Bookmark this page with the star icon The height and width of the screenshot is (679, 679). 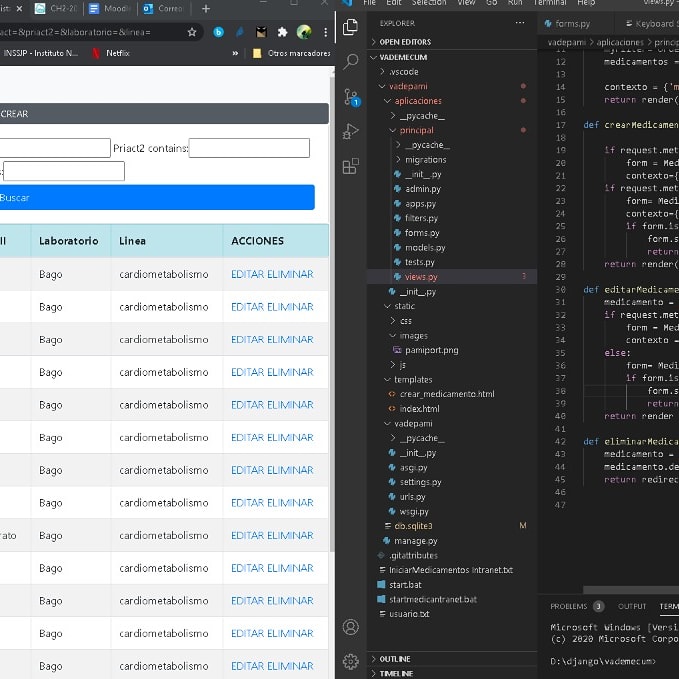(192, 32)
